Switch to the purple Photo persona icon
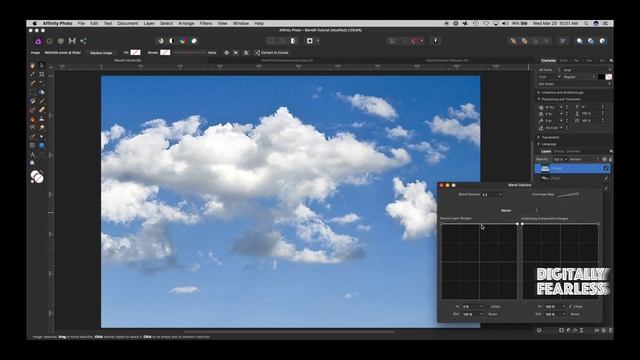The image size is (640, 360). (38, 41)
